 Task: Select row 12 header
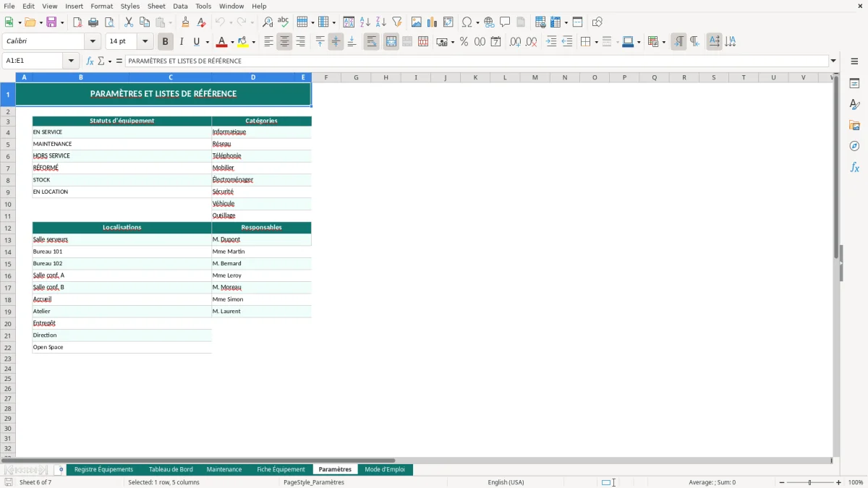(8, 228)
